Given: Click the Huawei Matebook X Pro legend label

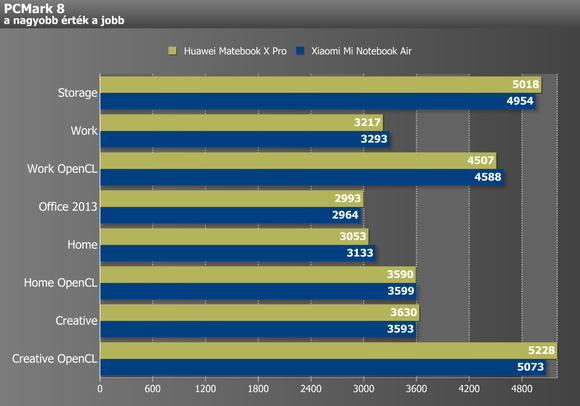Looking at the screenshot, I should pos(235,51).
